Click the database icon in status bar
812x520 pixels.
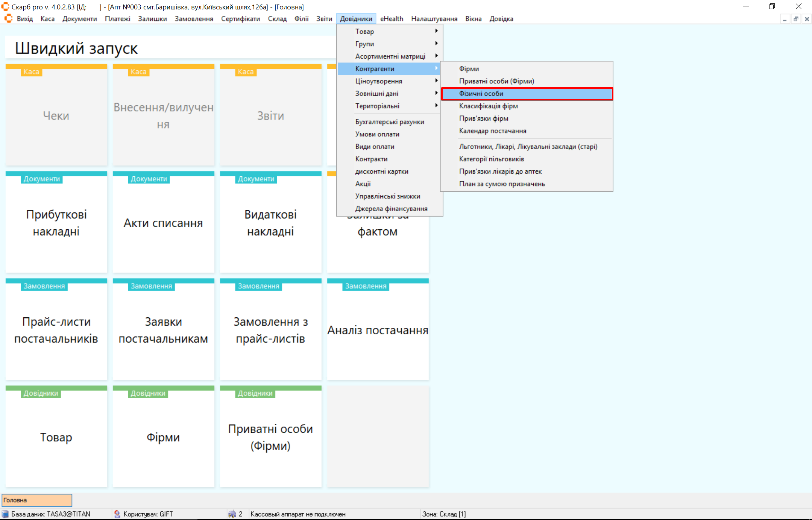5,514
